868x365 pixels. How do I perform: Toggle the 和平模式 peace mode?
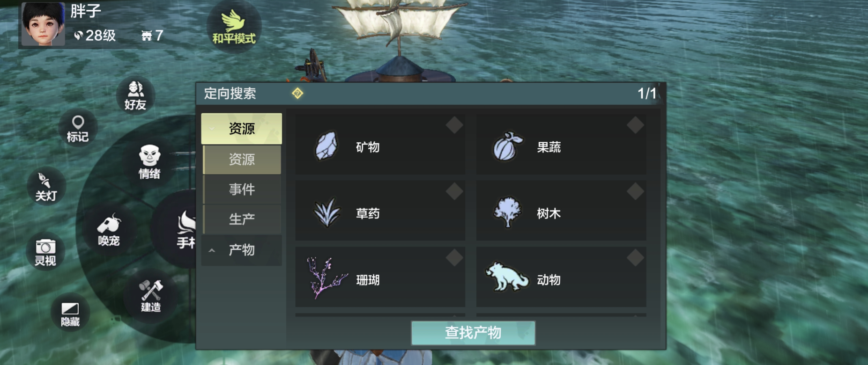point(234,27)
